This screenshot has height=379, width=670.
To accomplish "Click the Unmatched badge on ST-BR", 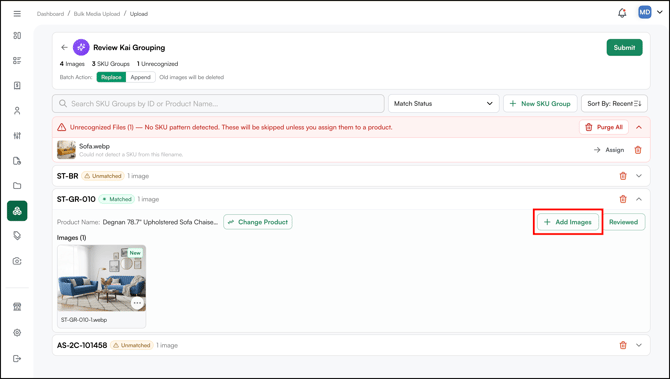I will point(103,176).
